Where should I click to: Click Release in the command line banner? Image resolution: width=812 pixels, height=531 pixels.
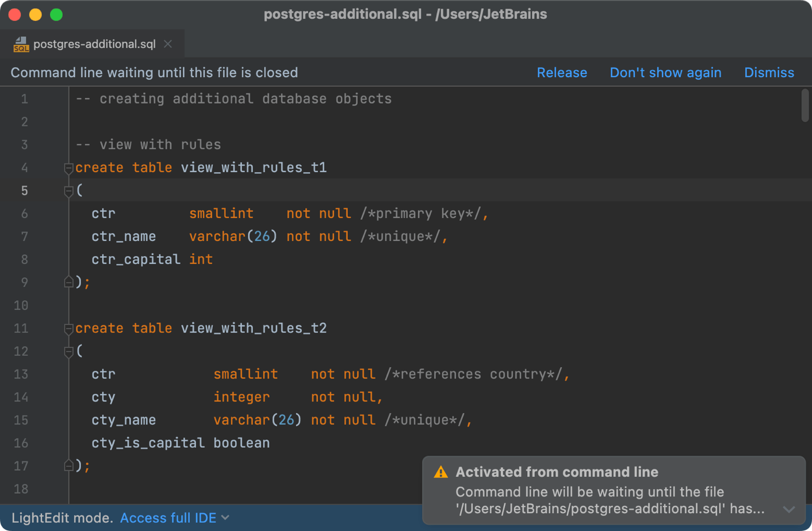point(562,72)
